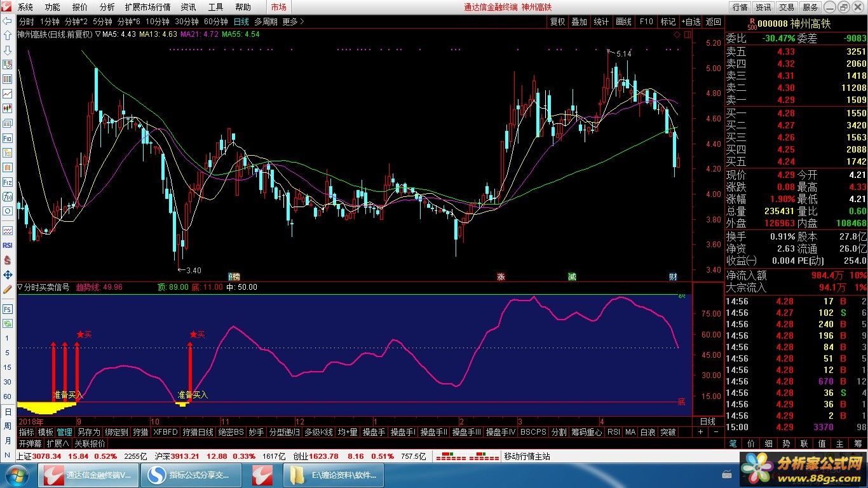Click the 移动行情主站 status bar text
The height and width of the screenshot is (488, 868).
pos(527,456)
